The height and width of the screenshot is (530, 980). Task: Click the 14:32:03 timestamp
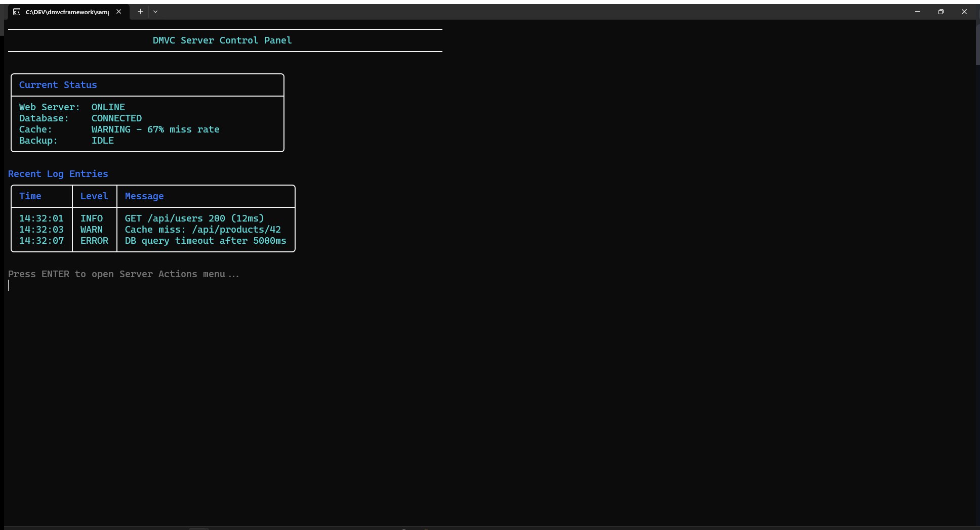coord(42,230)
